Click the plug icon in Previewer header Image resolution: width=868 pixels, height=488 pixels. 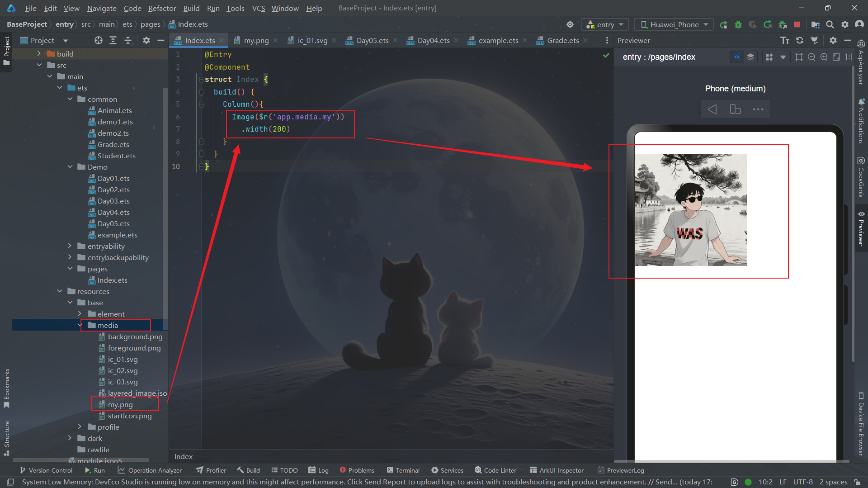(x=814, y=40)
